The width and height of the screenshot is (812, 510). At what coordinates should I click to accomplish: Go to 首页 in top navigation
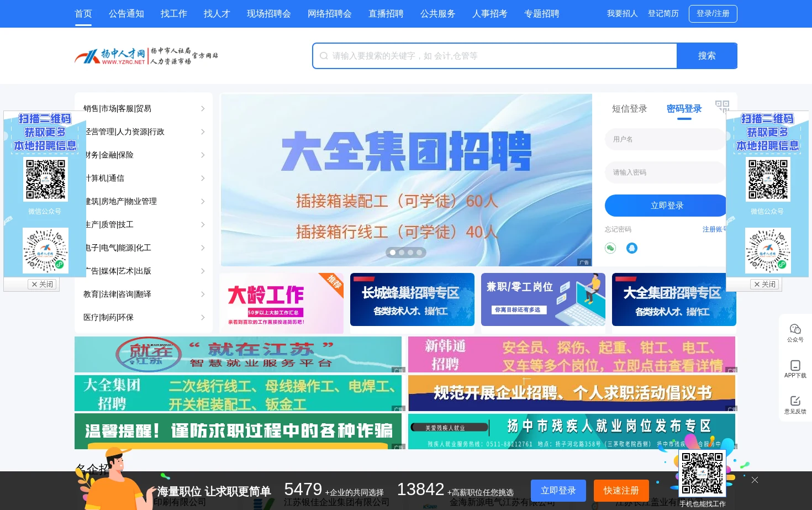(83, 14)
